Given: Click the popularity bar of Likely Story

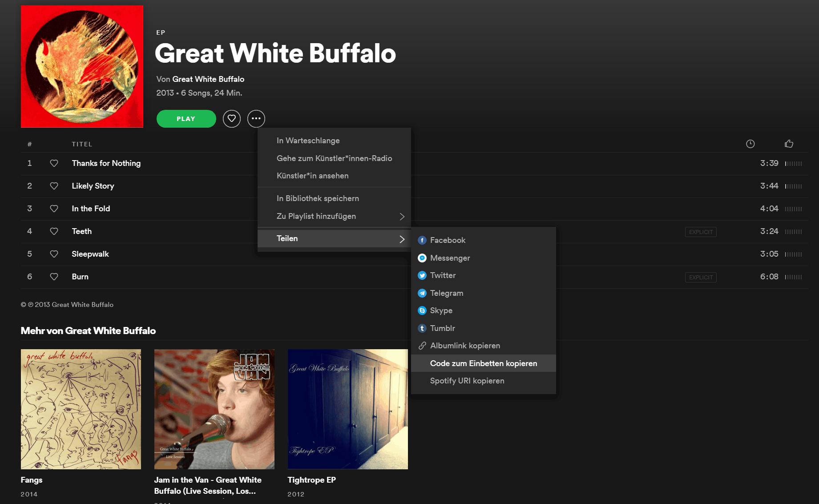Looking at the screenshot, I should [x=793, y=186].
